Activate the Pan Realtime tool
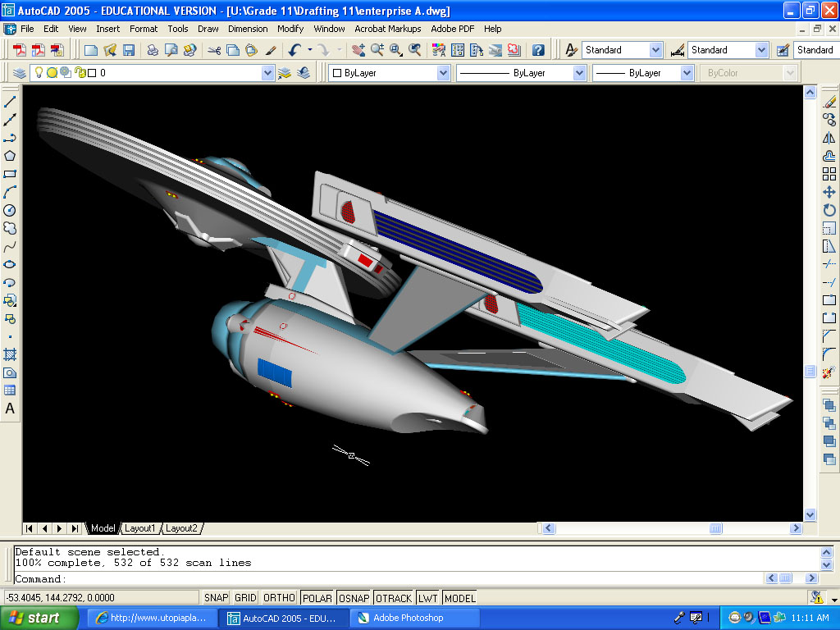Image resolution: width=840 pixels, height=630 pixels. click(358, 49)
